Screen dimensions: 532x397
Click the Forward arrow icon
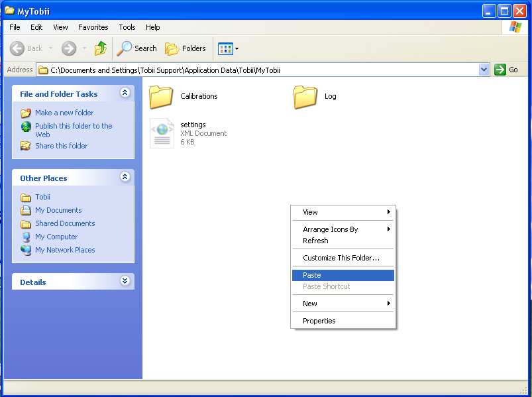tap(69, 48)
